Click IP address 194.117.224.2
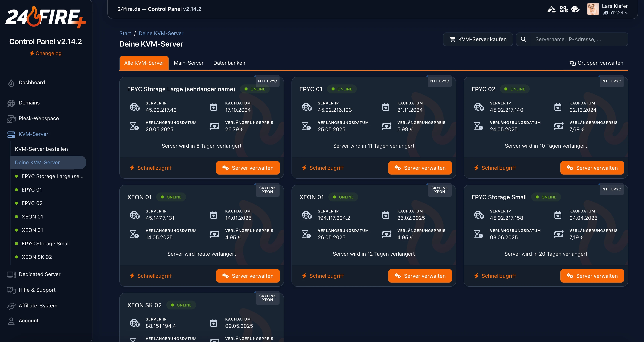 (334, 218)
